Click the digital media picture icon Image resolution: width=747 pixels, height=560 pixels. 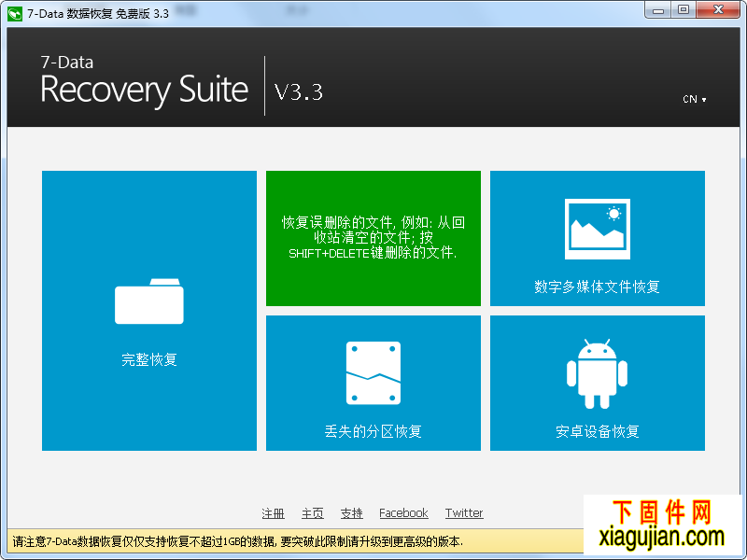(x=598, y=229)
